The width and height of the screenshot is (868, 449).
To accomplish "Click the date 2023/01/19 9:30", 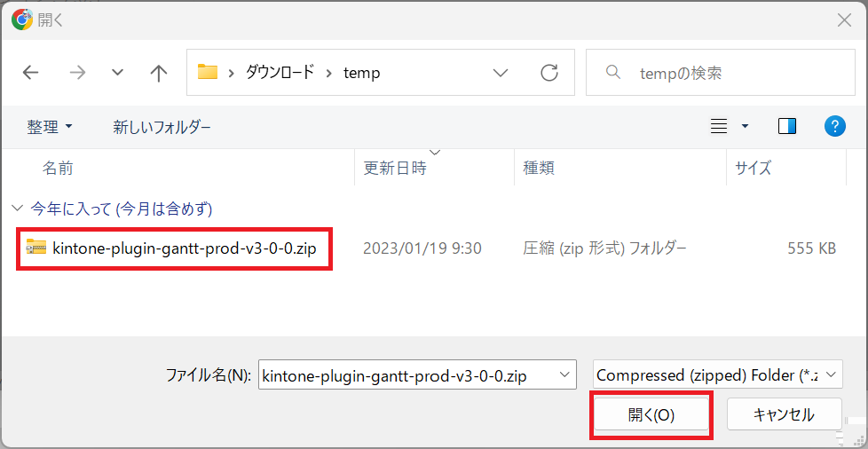I will tap(422, 248).
